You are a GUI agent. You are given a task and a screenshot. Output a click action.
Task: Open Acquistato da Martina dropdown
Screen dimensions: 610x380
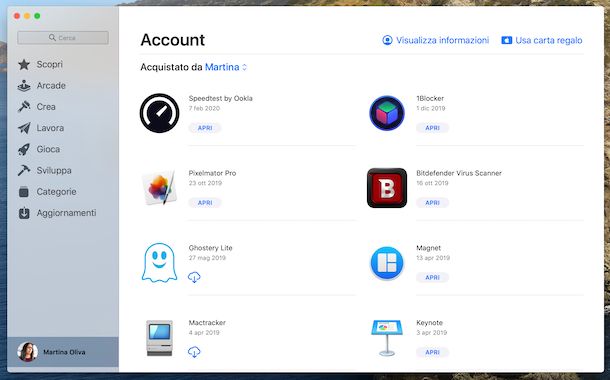click(x=226, y=67)
